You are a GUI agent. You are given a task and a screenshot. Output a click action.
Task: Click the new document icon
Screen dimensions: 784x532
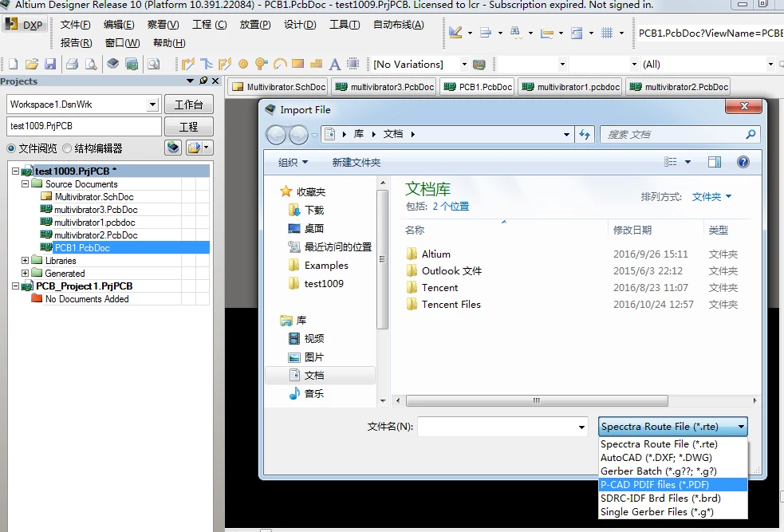(13, 64)
